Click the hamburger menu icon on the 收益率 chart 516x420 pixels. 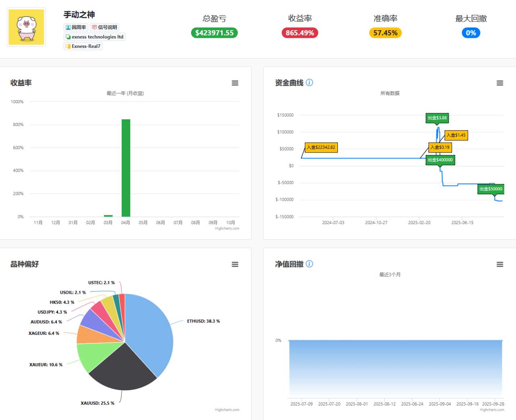[x=235, y=83]
